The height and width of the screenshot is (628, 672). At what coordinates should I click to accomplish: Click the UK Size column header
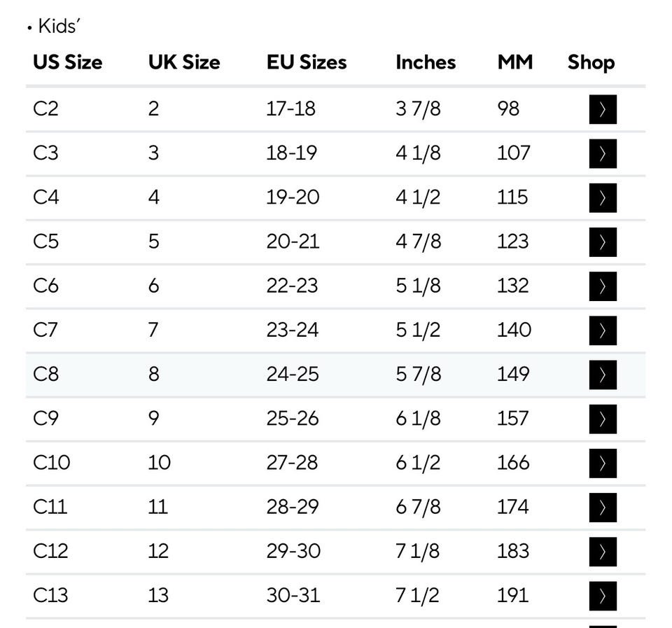[x=184, y=62]
